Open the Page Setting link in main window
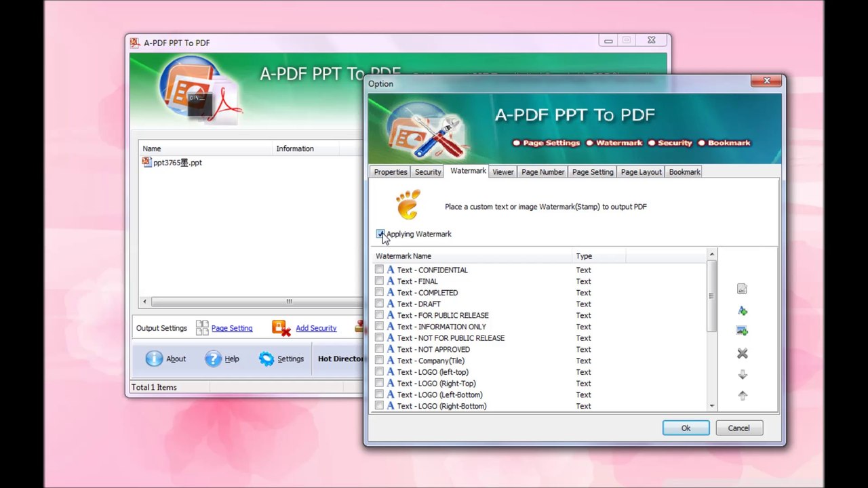868x488 pixels. coord(232,328)
